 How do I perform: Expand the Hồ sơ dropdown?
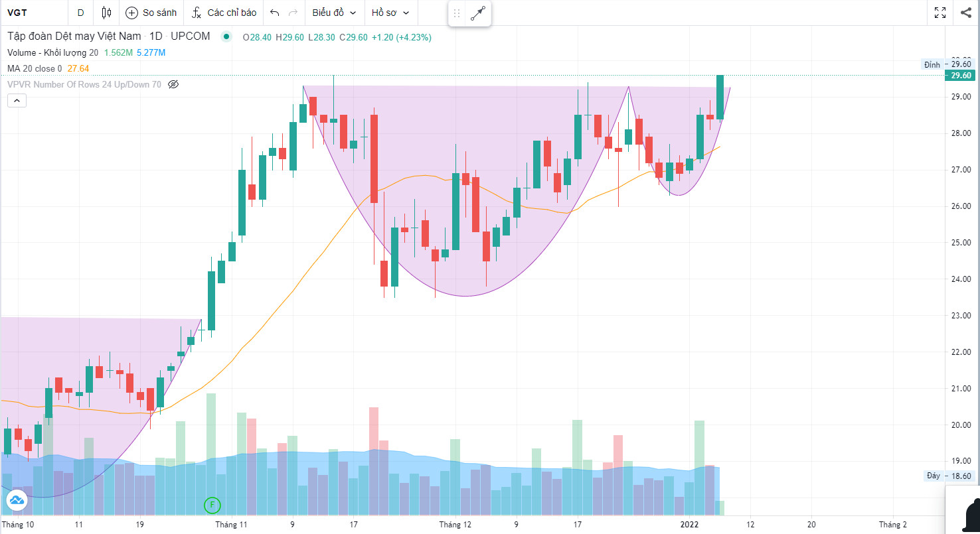390,13
